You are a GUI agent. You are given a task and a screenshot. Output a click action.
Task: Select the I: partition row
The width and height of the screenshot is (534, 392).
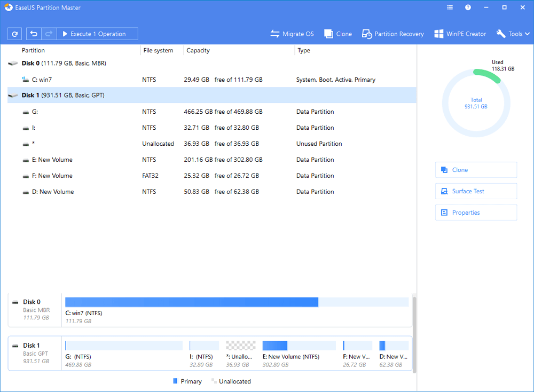tap(211, 128)
